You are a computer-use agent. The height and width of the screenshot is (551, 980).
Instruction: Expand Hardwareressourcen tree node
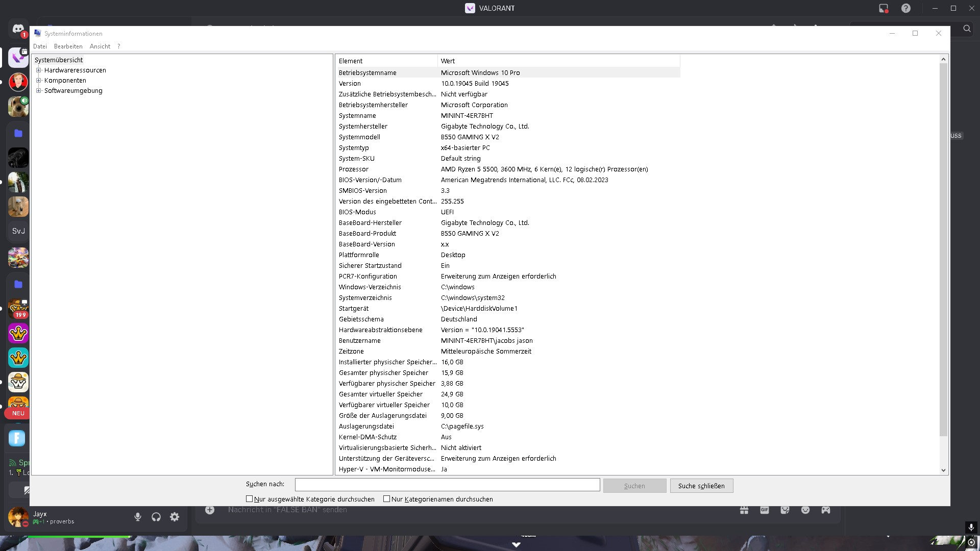pos(38,70)
